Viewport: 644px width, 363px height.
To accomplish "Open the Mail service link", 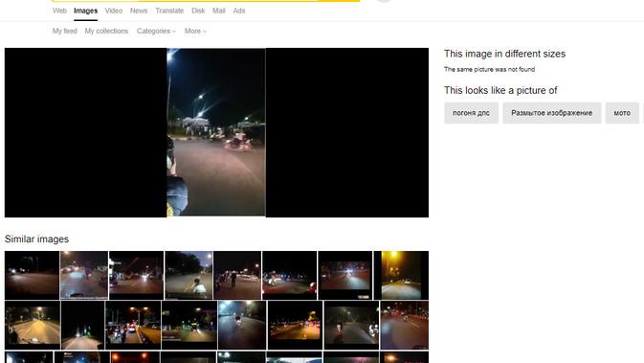I will 218,11.
